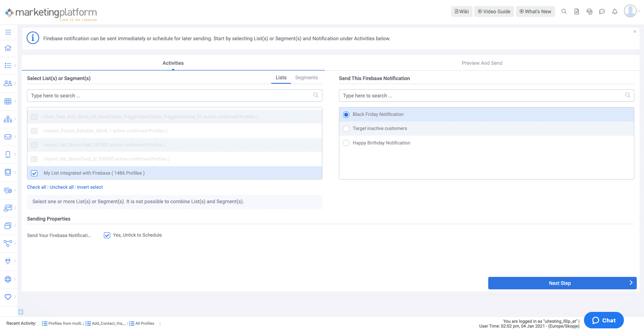Expand the profiles people sidebar chevron
Screen dimensions: 644x330
[15, 83]
